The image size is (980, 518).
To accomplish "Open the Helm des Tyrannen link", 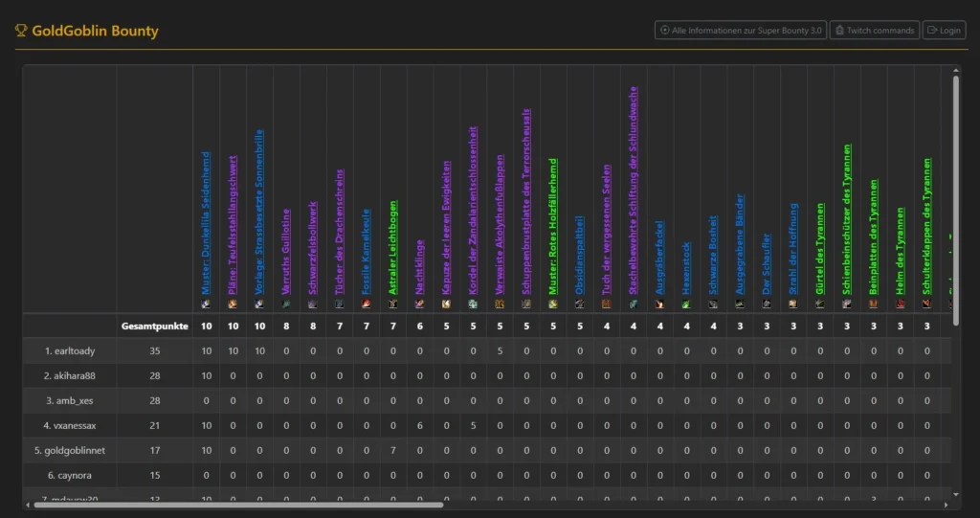I will (900, 251).
